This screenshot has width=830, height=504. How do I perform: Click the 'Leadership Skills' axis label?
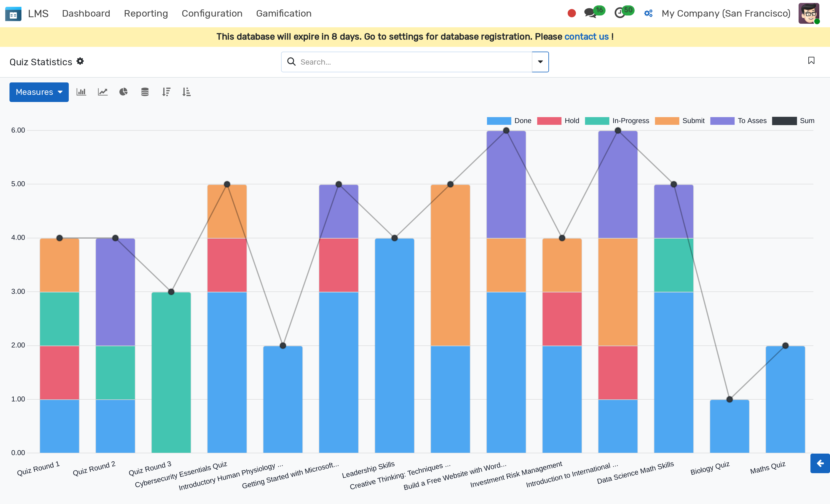(x=368, y=470)
